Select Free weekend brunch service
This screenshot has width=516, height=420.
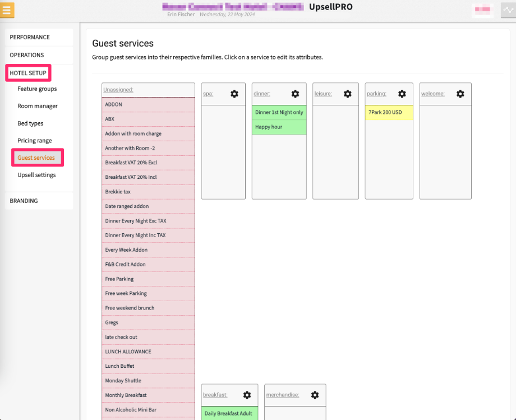click(149, 308)
